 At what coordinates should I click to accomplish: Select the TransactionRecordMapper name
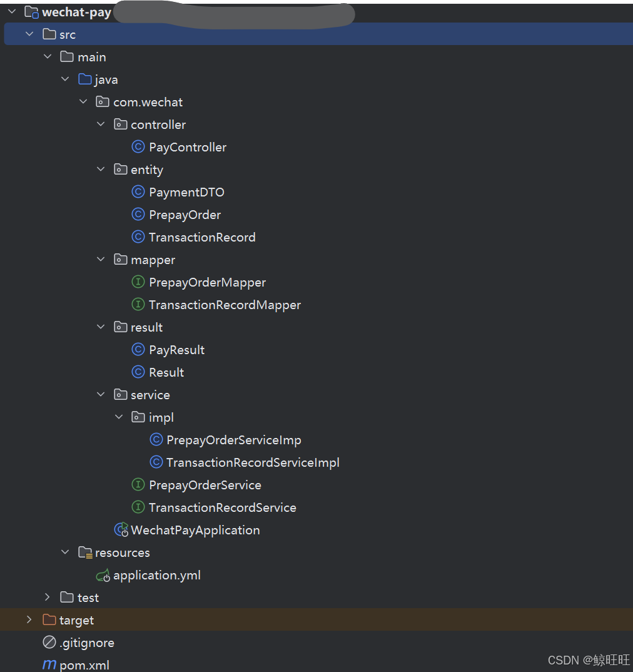pos(225,305)
